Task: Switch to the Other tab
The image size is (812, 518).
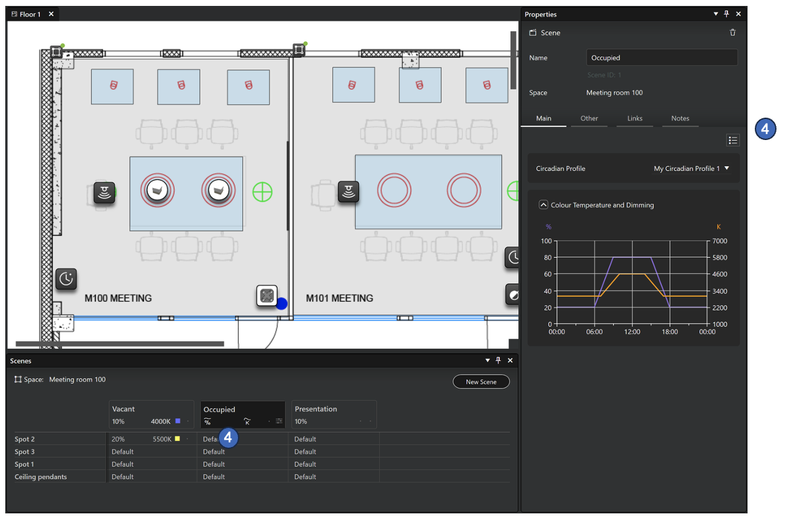Action: pyautogui.click(x=589, y=118)
